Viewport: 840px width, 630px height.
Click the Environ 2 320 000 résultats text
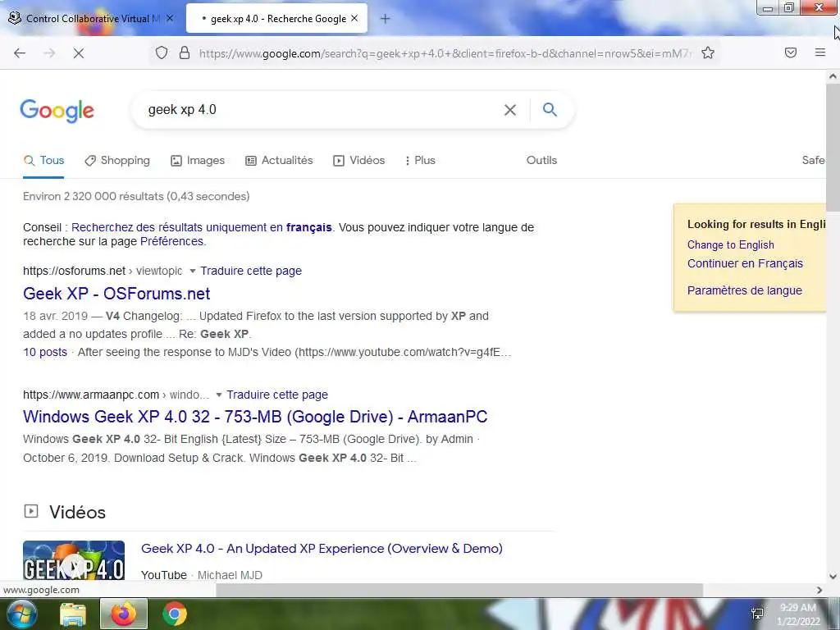(x=136, y=196)
